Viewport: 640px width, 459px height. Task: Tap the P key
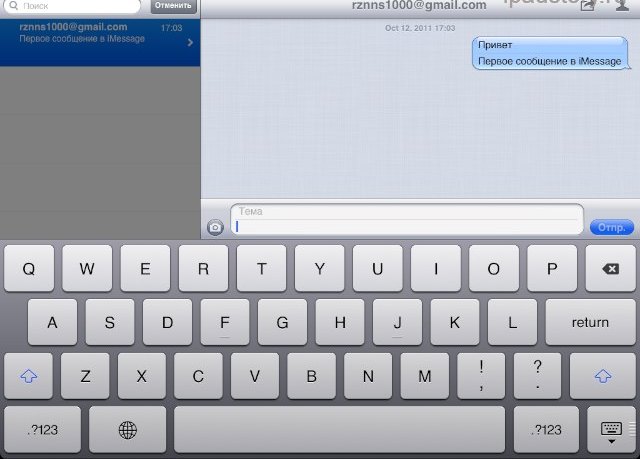pyautogui.click(x=552, y=268)
